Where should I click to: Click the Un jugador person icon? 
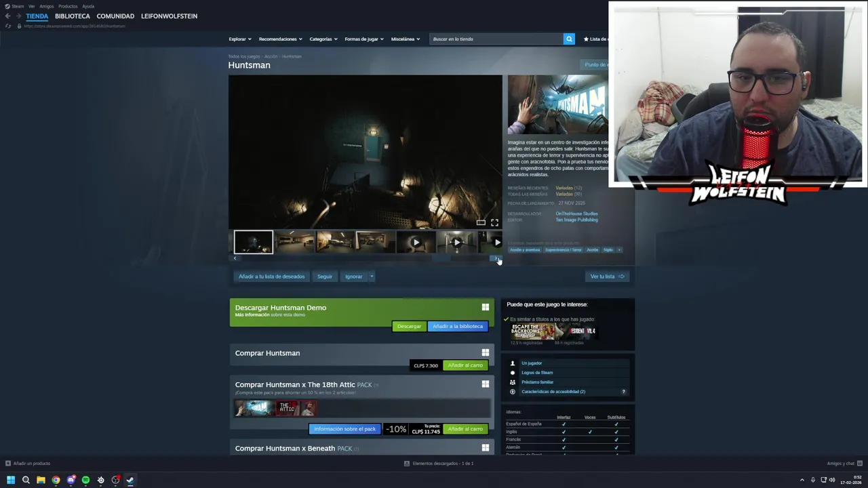pyautogui.click(x=513, y=363)
